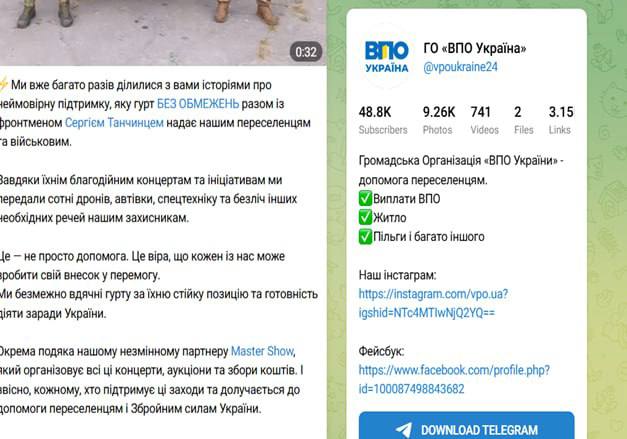Open the Facebook profile link
The image size is (627, 439).
(454, 379)
